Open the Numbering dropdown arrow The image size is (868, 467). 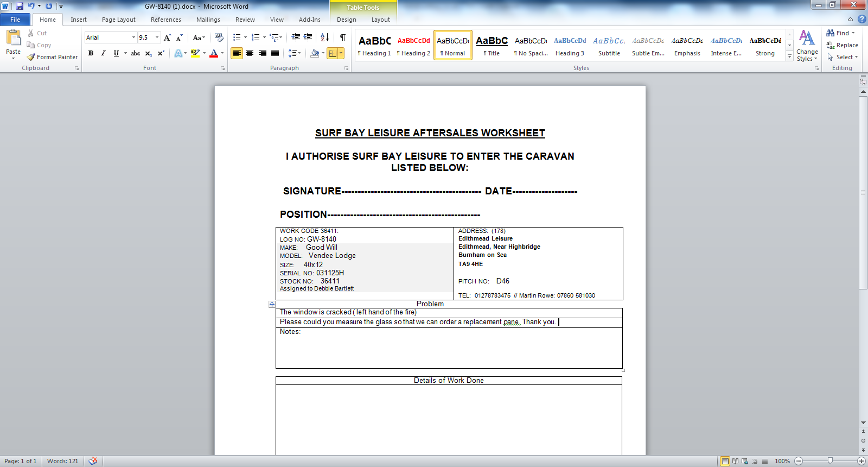tap(264, 37)
